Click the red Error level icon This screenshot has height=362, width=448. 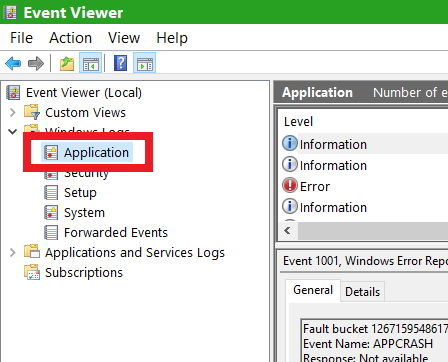click(290, 185)
